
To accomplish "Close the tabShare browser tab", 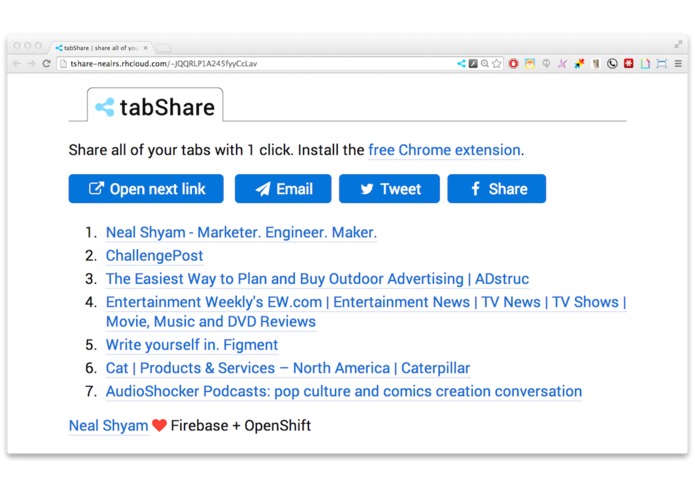I will (x=145, y=48).
